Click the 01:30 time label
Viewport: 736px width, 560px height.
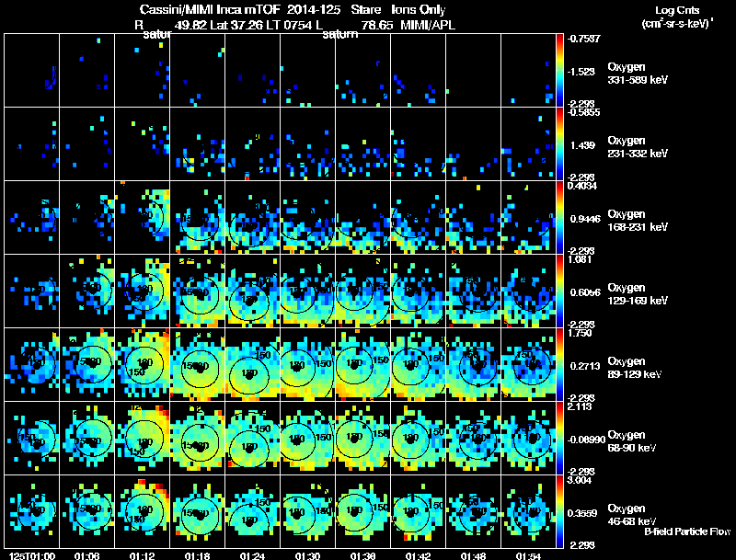[x=307, y=555]
